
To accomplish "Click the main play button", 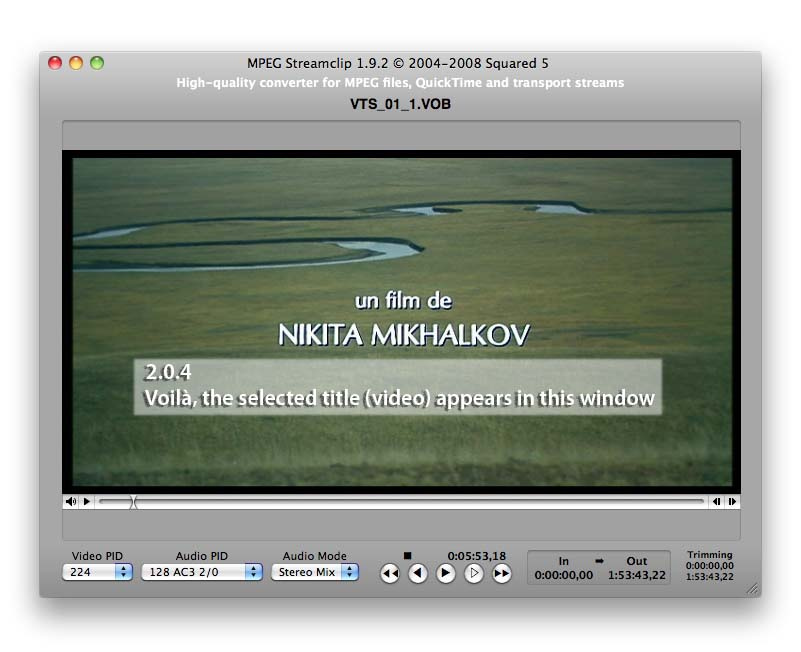I will point(445,573).
